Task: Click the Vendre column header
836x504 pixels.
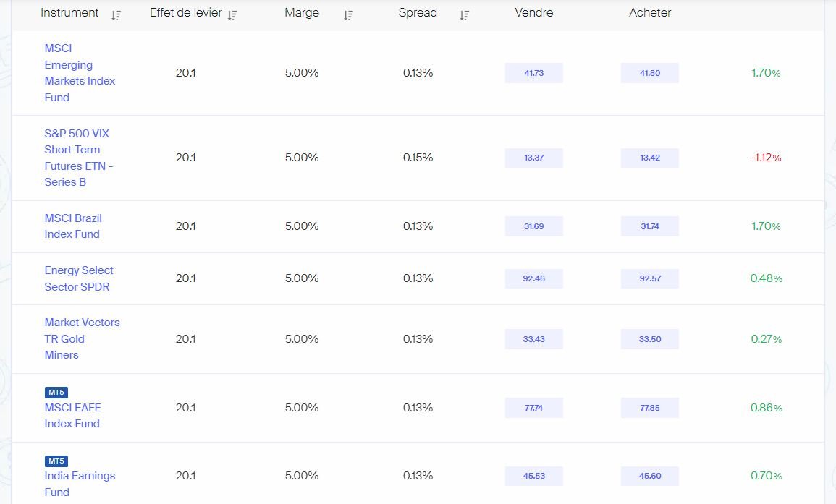Action: pos(533,13)
